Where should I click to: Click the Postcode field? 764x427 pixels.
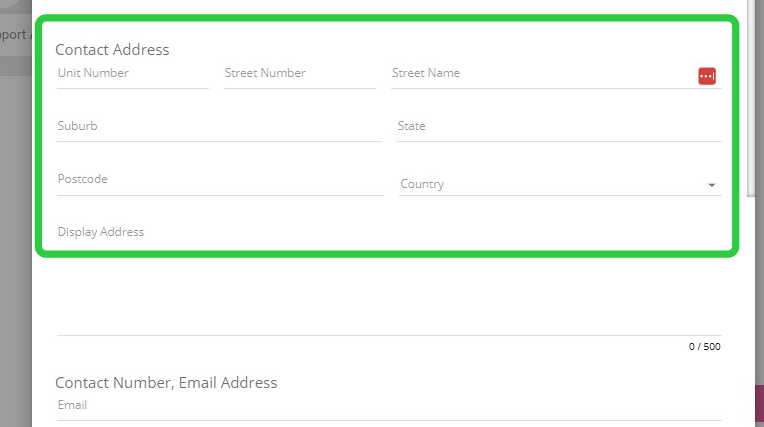point(219,180)
